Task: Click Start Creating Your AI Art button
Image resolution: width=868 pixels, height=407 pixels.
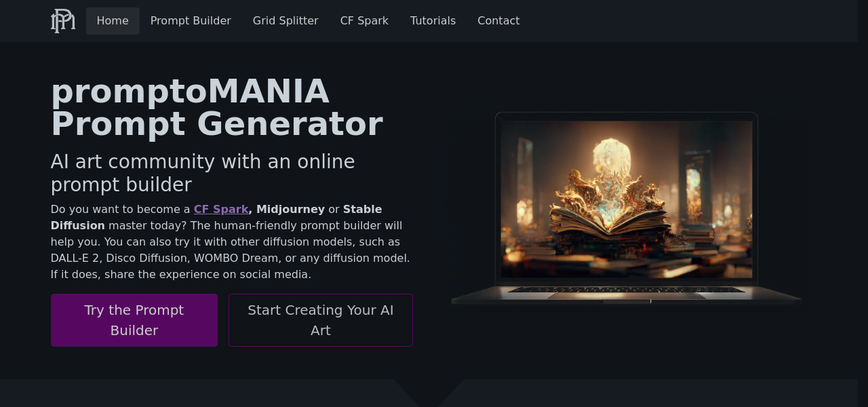Action: tap(321, 320)
